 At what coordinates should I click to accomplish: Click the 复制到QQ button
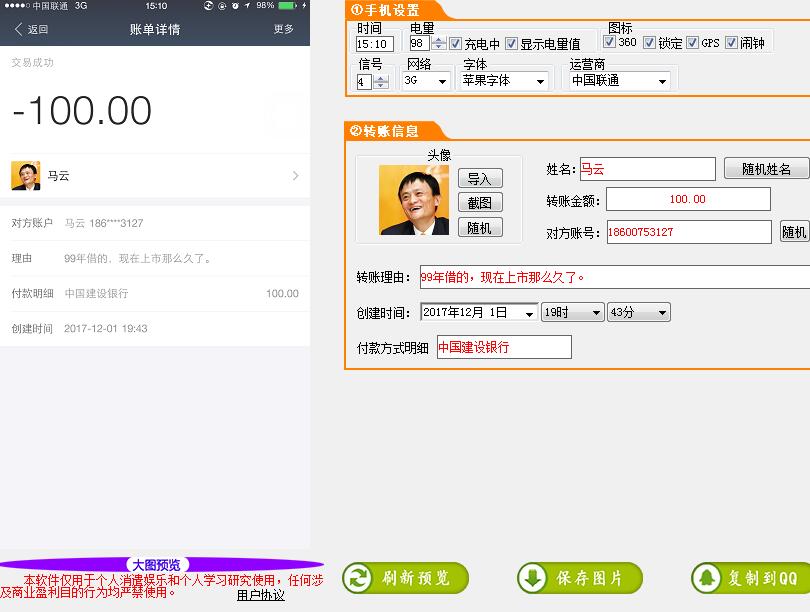click(x=751, y=578)
